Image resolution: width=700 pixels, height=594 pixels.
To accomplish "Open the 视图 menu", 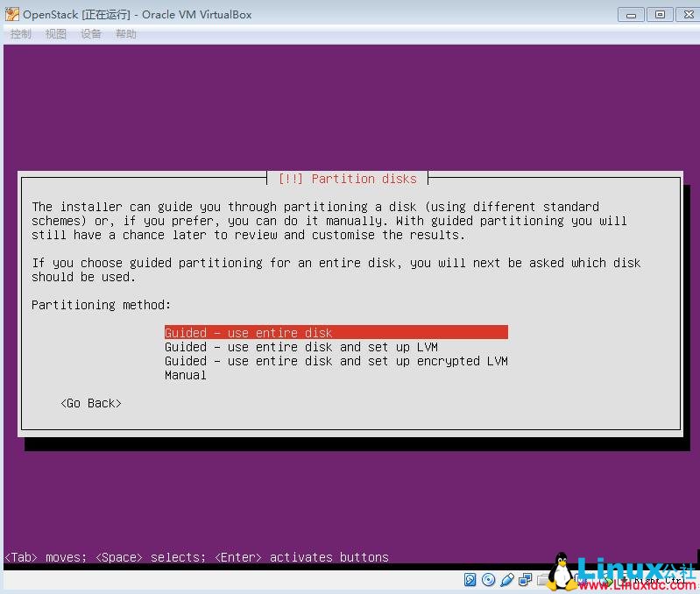I will [x=56, y=34].
